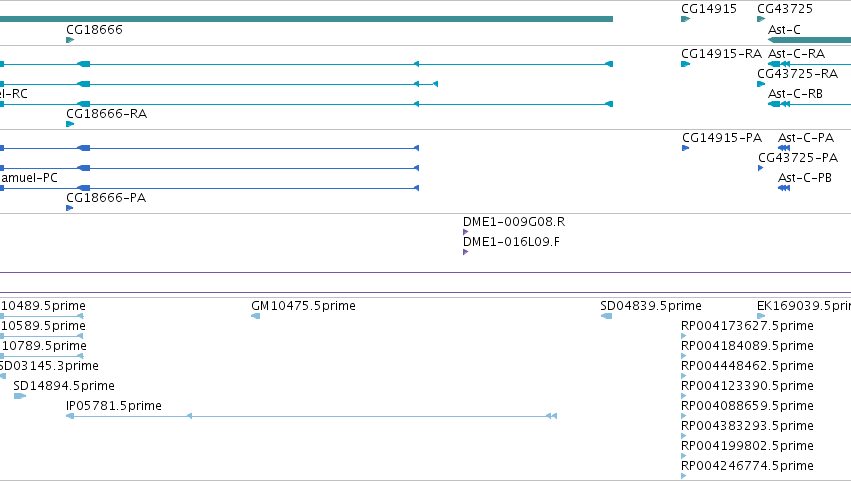
Task: Select the CG43725 gene arrow glyph
Action: click(x=761, y=19)
